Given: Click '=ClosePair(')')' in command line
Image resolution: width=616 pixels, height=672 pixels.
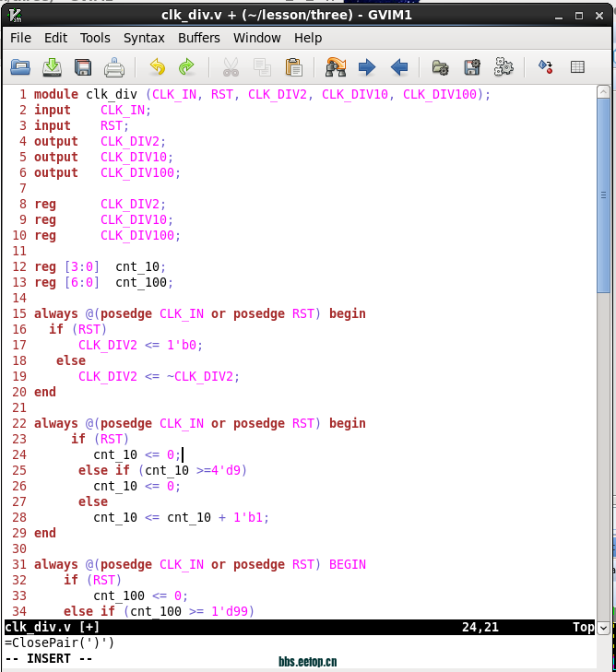Looking at the screenshot, I should (60, 643).
